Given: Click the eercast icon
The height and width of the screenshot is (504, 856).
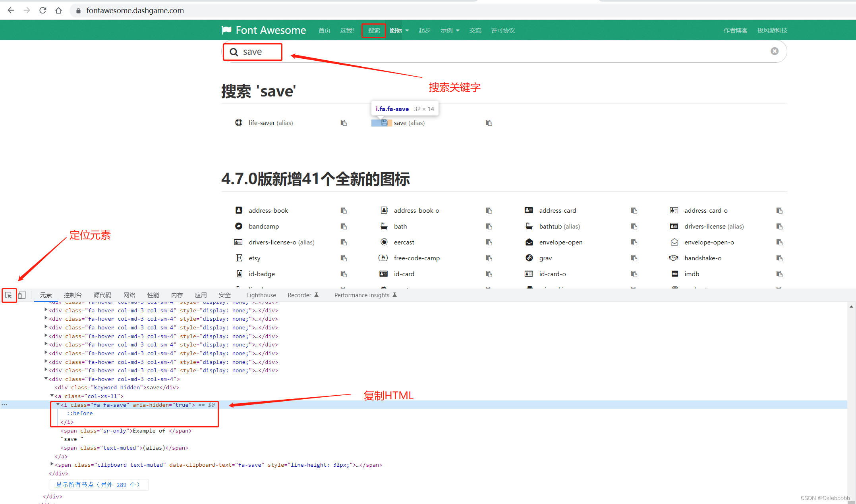Looking at the screenshot, I should [x=384, y=242].
